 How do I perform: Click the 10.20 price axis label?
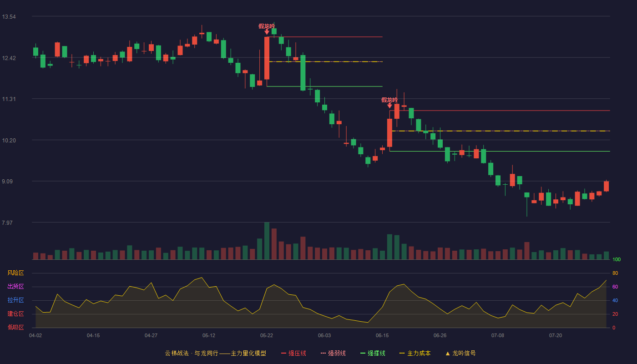point(9,141)
